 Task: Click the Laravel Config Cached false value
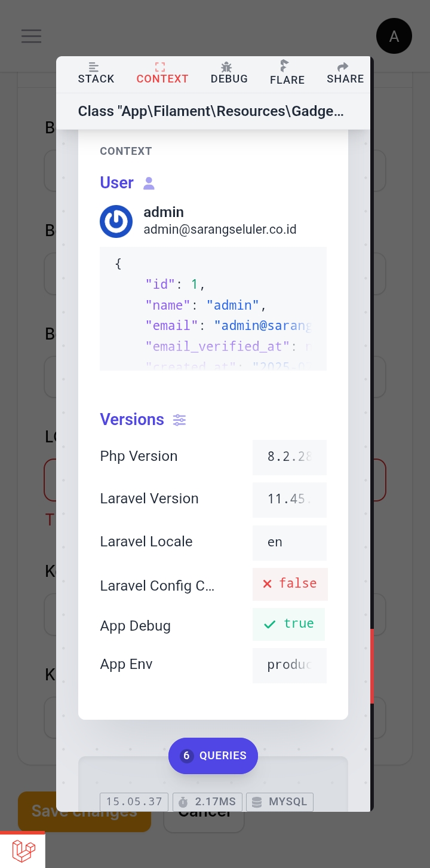pyautogui.click(x=290, y=583)
